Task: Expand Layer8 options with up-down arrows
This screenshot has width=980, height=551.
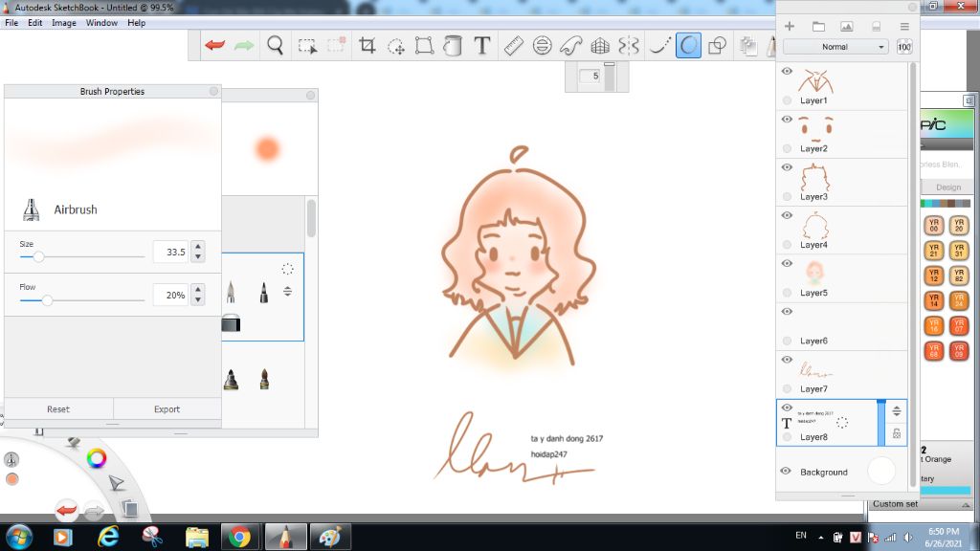Action: tap(896, 411)
